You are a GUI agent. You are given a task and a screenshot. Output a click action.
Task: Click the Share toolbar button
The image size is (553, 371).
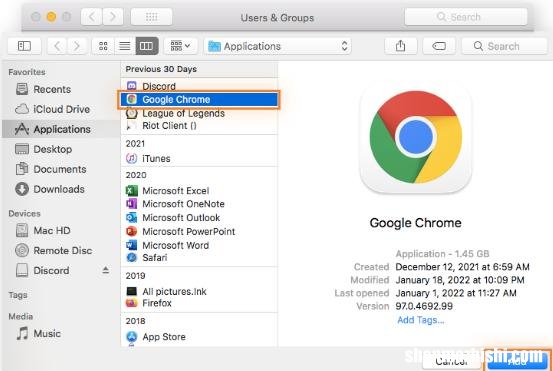[x=400, y=46]
